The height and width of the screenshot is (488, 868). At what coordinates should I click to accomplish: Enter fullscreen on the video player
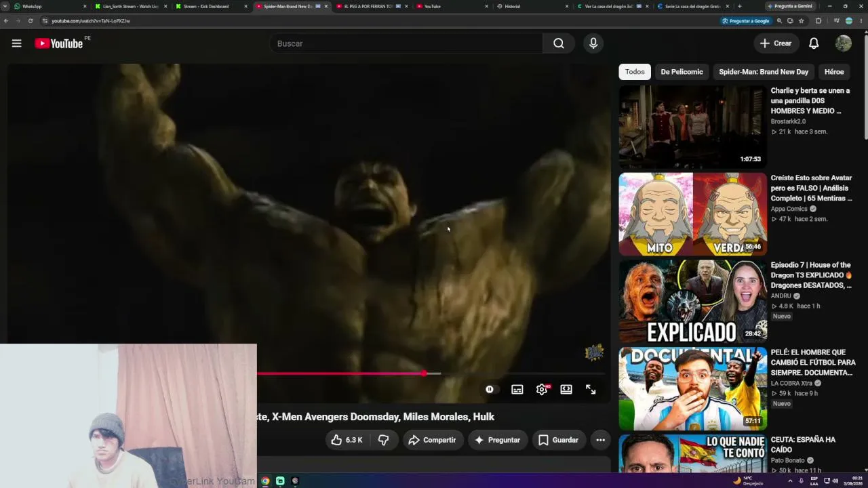pyautogui.click(x=591, y=390)
